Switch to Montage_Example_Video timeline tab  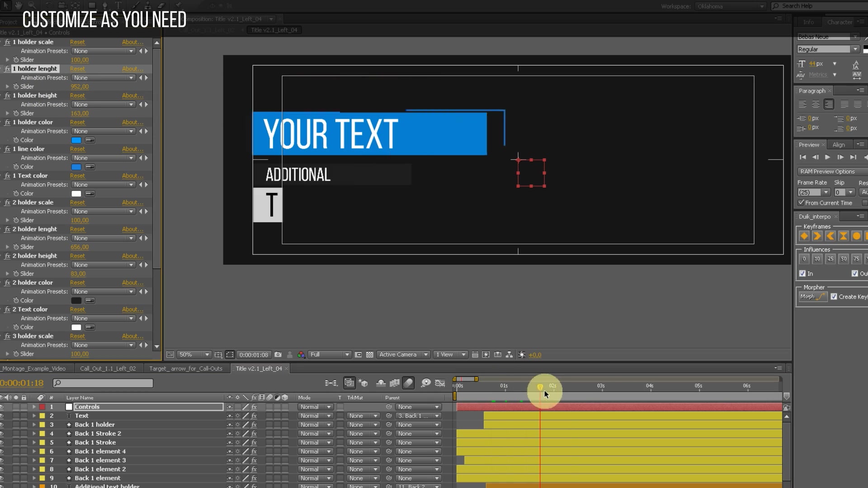(34, 369)
